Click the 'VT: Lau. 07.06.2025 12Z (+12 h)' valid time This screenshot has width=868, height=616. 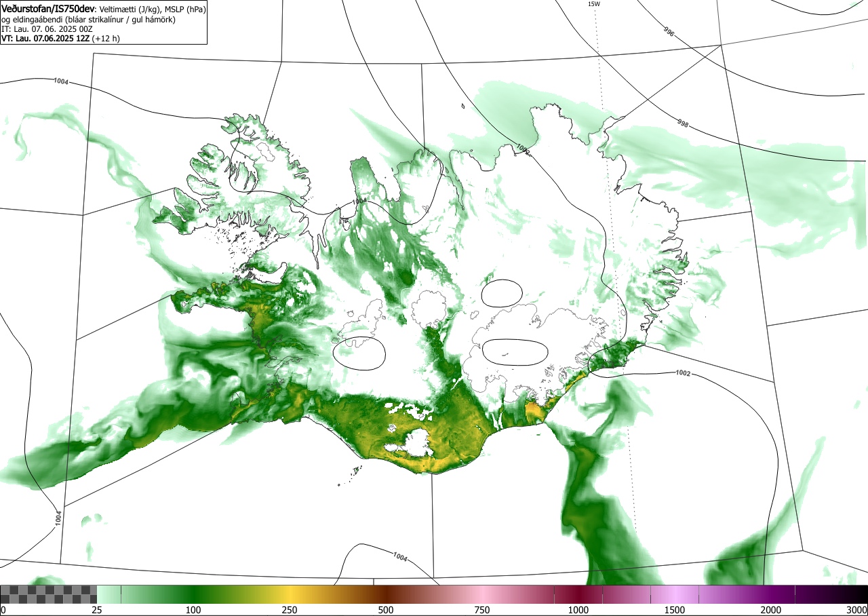tap(62, 39)
